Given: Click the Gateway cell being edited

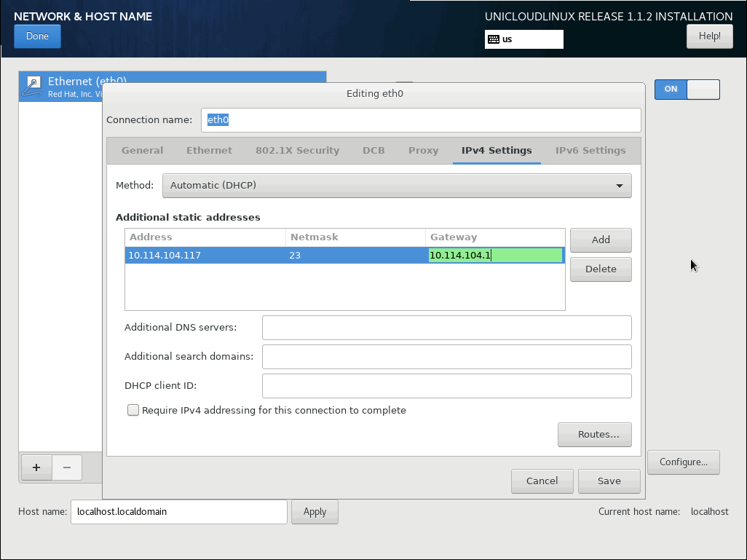Looking at the screenshot, I should (x=495, y=256).
